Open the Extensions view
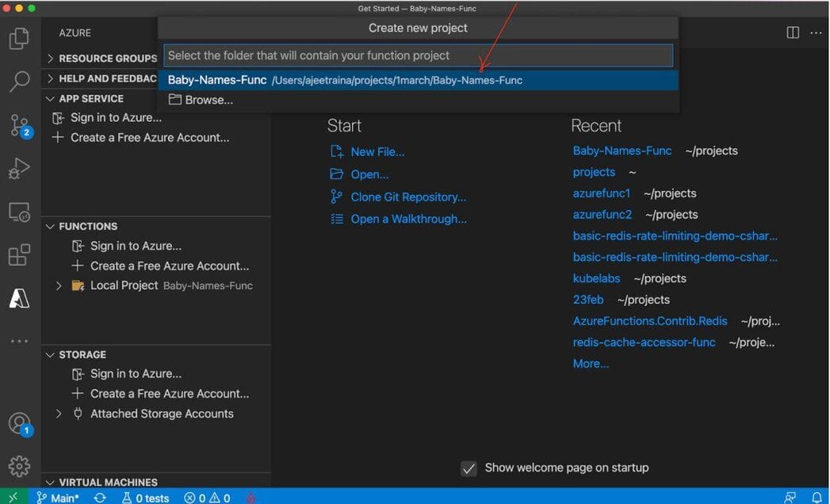830x504 pixels. click(20, 254)
